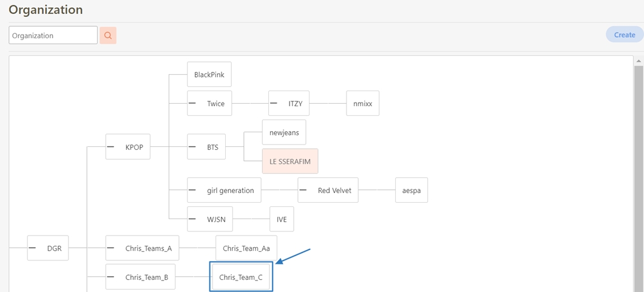Select the newjeans node
This screenshot has height=292, width=644.
pyautogui.click(x=284, y=132)
